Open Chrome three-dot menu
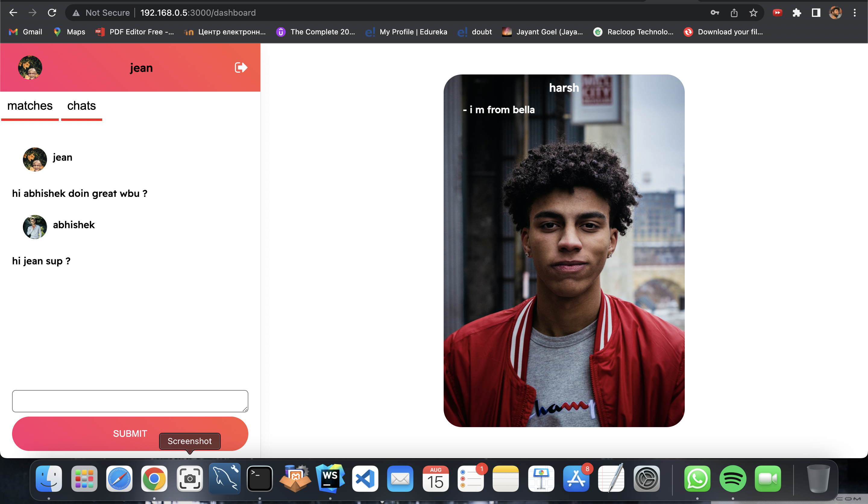Image resolution: width=868 pixels, height=504 pixels. [854, 13]
